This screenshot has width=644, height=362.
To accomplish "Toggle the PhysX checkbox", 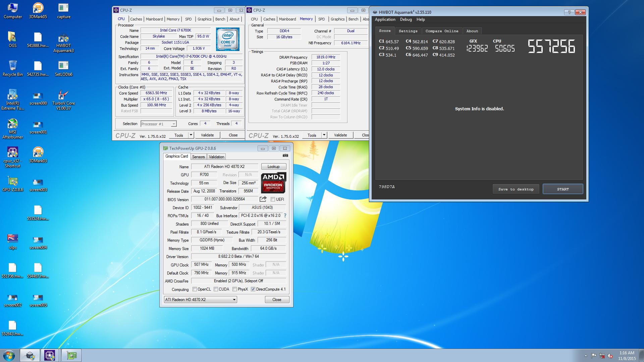I will [x=234, y=289].
